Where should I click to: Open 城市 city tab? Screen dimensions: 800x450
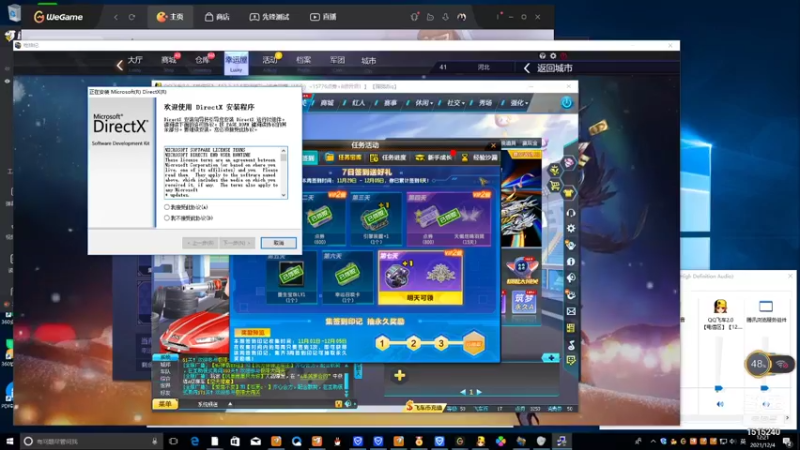click(369, 61)
